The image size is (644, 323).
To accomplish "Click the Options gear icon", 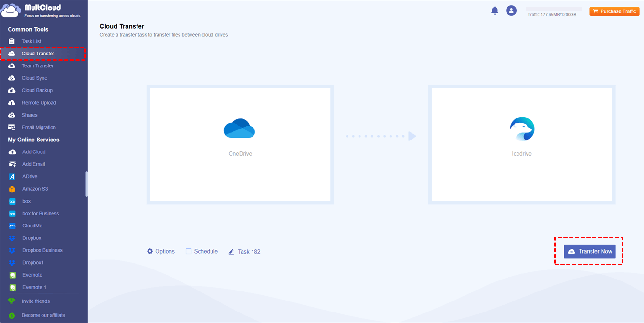I will click(x=150, y=251).
